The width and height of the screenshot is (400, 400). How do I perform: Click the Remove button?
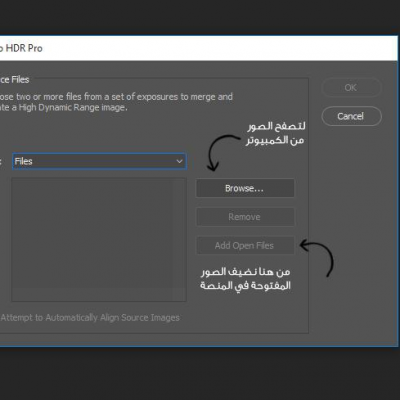pos(245,217)
